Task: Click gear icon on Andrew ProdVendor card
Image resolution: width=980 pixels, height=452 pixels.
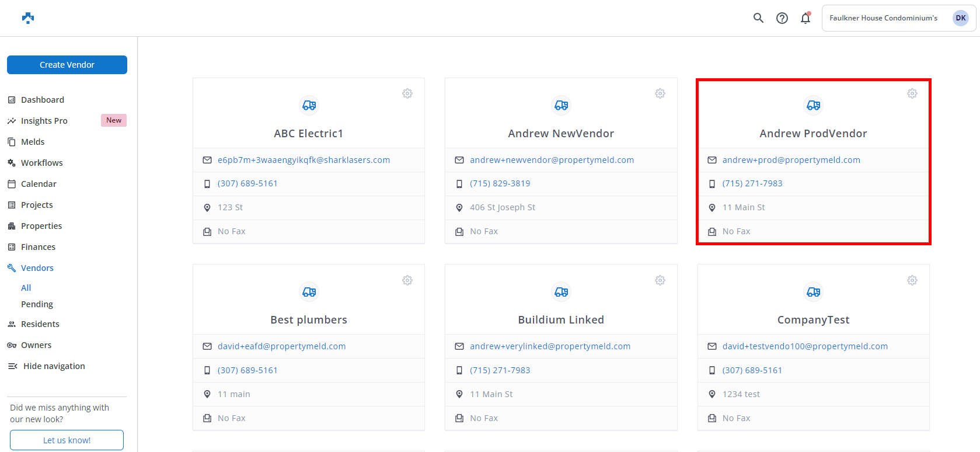Action: [x=912, y=93]
